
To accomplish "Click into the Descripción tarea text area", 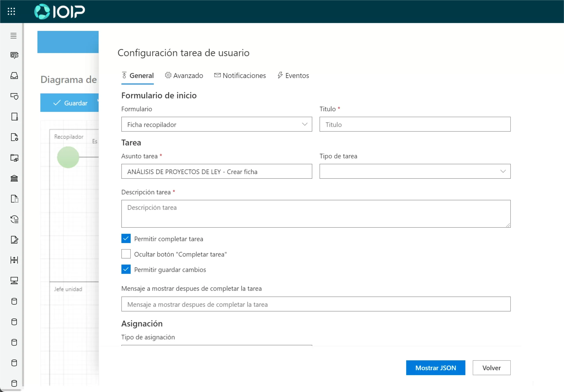I will click(315, 214).
